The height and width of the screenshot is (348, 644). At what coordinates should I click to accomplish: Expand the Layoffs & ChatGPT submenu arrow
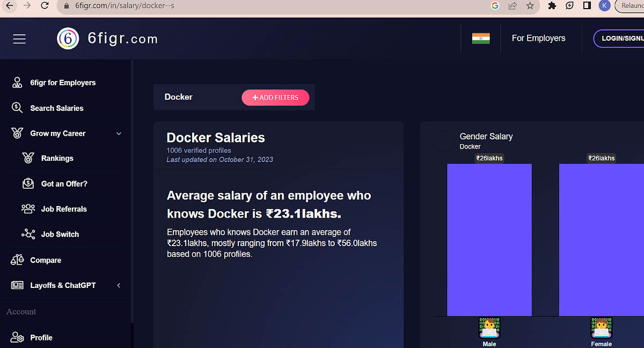119,285
